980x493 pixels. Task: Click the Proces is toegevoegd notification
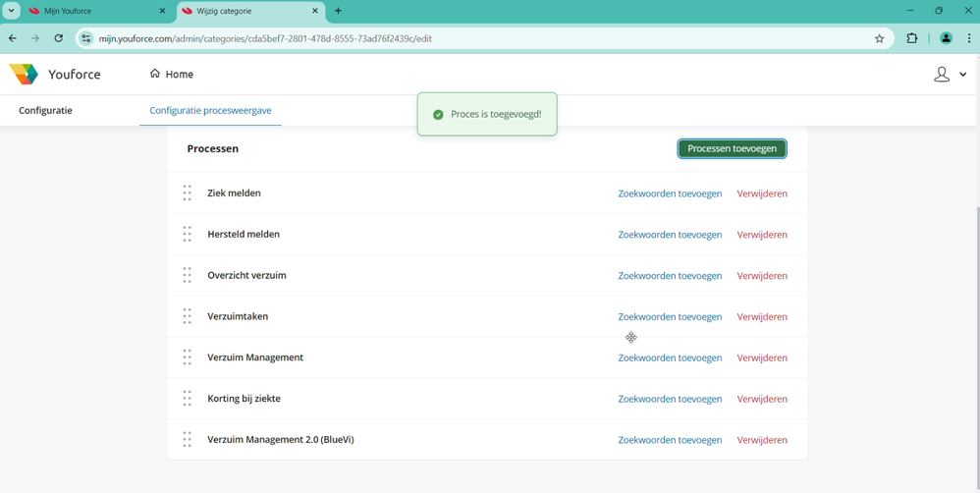[487, 114]
